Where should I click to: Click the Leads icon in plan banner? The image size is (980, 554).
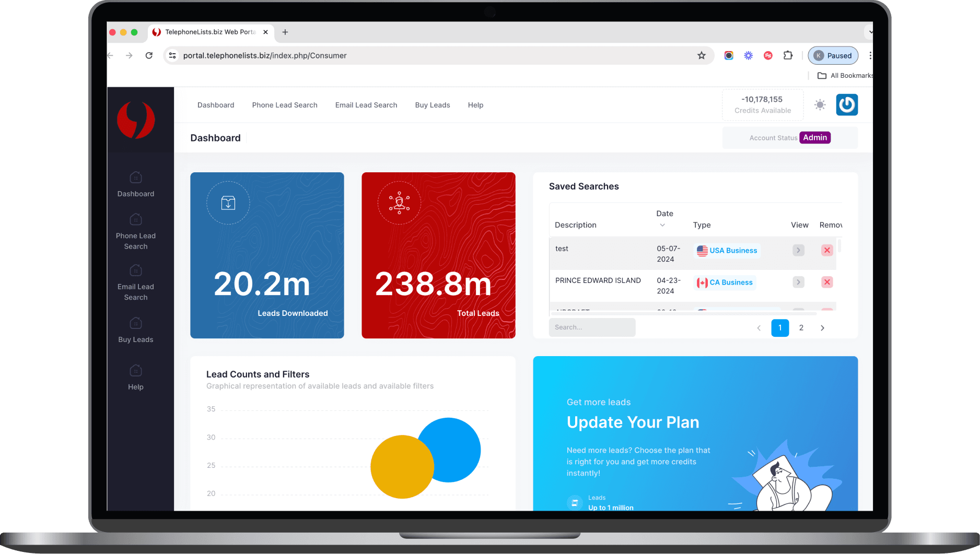575,502
